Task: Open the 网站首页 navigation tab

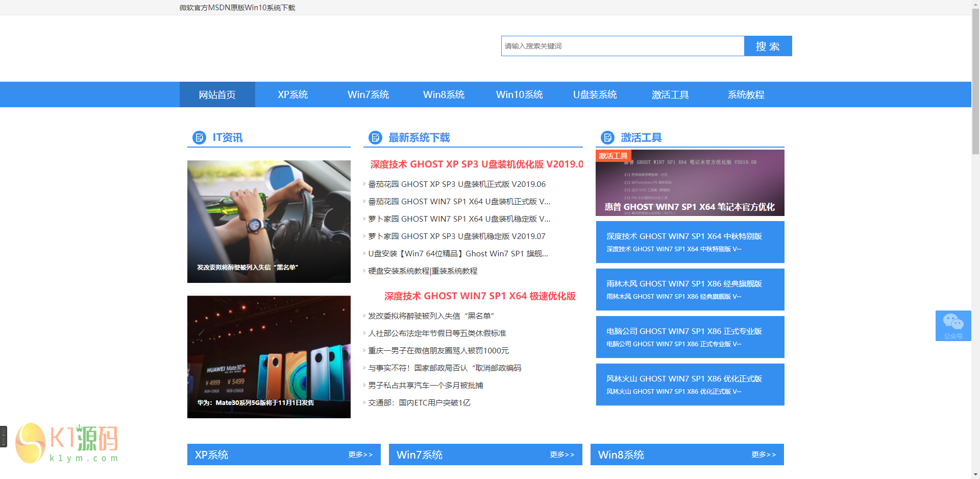Action: click(217, 94)
